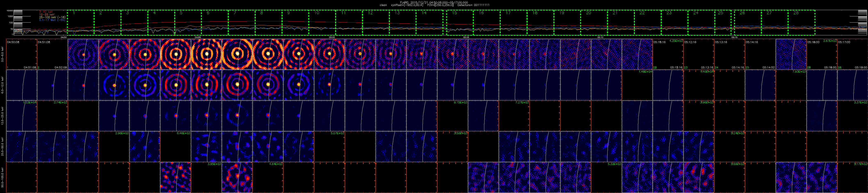Click the blue 0.1-17 MeV (-55) legend entry
Screen dimensions: 868x193
point(52,20)
